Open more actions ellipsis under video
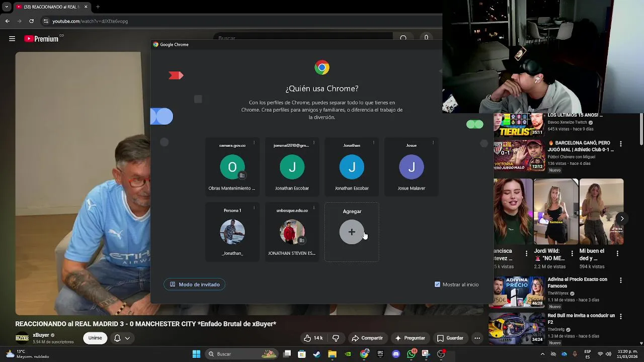Viewport: 644px width, 362px height. pos(477,338)
